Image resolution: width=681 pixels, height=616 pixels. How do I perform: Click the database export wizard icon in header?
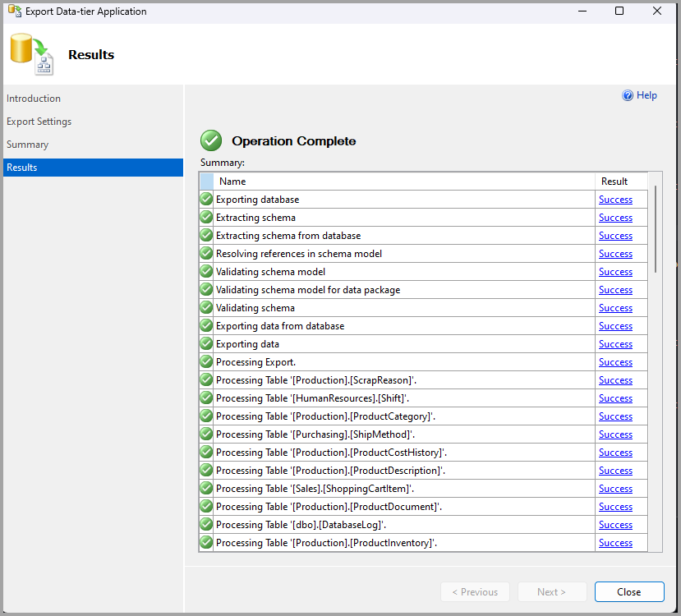click(x=31, y=55)
